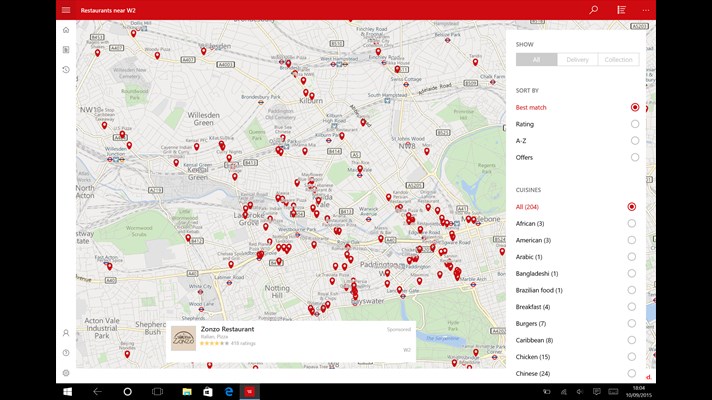
Task: Sort restaurants by Rating
Action: click(x=578, y=124)
